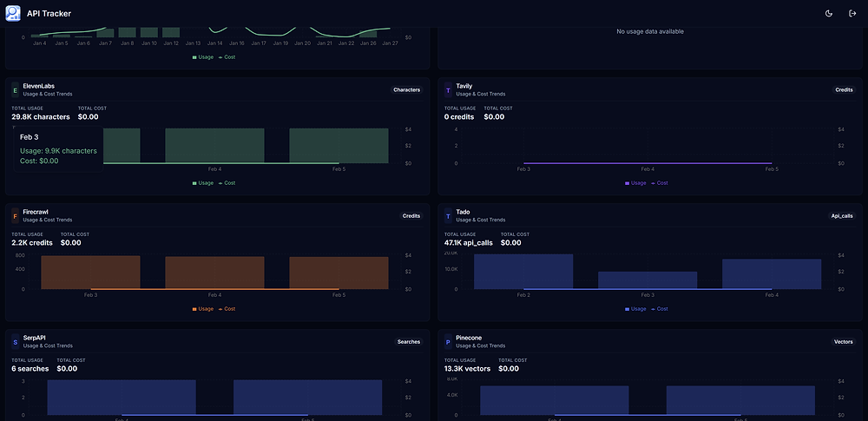Click the Pinecone card title

[x=469, y=338]
